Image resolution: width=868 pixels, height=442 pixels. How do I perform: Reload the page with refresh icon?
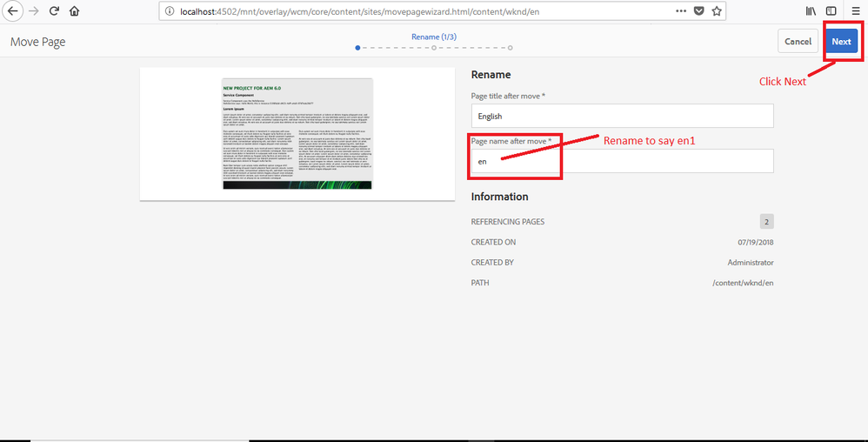(54, 11)
